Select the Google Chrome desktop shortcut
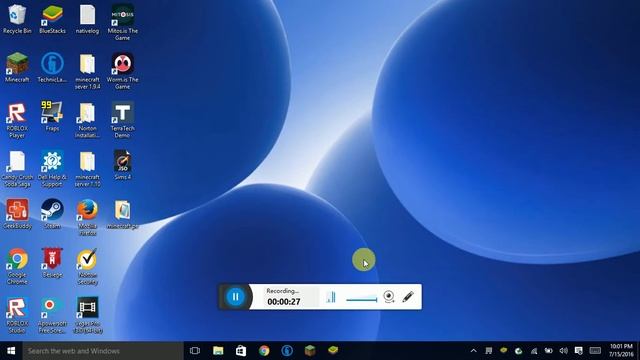This screenshot has height=360, width=640. [17, 266]
